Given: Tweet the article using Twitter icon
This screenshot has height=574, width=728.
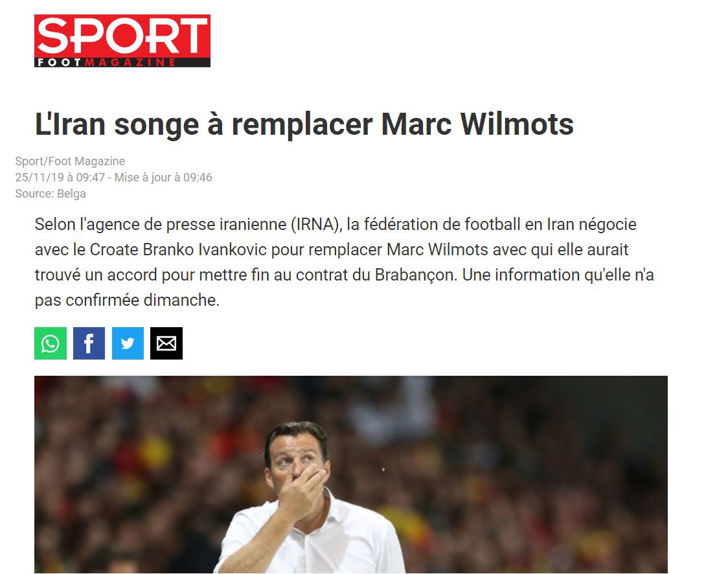Looking at the screenshot, I should 128,343.
